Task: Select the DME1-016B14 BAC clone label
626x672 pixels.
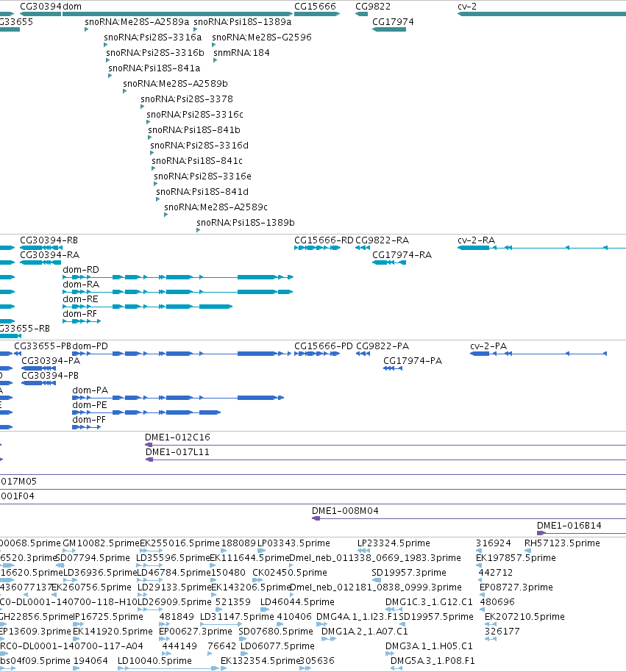Action: tap(569, 526)
